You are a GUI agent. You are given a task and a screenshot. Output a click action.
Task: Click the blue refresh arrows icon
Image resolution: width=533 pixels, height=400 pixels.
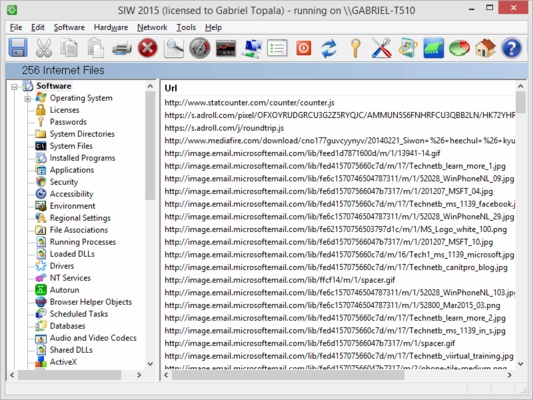[329, 48]
